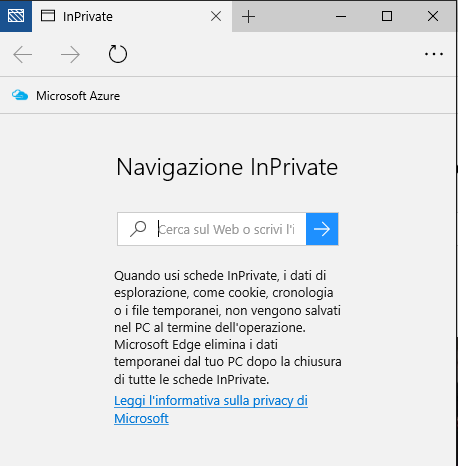Close the Edge window
This screenshot has width=458, height=466.
pos(433,16)
